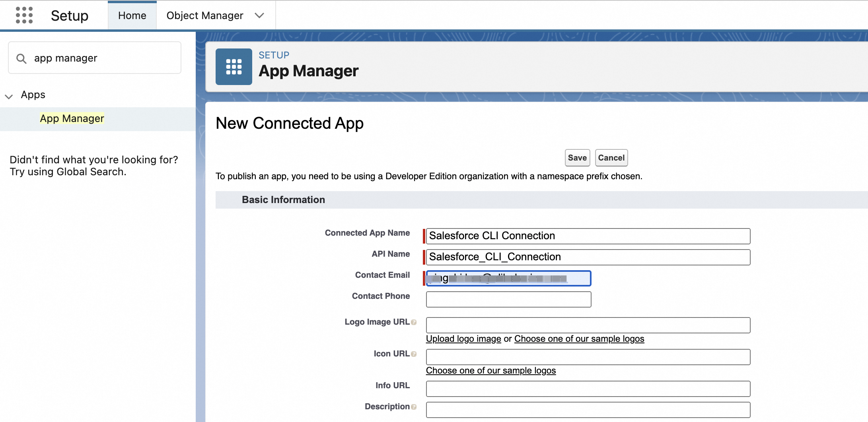The height and width of the screenshot is (422, 868).
Task: Click the Info URL input field
Action: 588,389
